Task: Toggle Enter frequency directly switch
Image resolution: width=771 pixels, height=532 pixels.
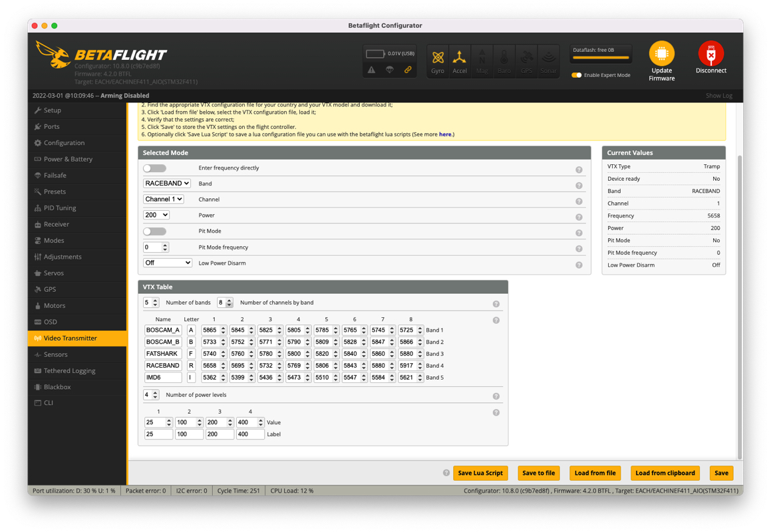Action: 154,168
